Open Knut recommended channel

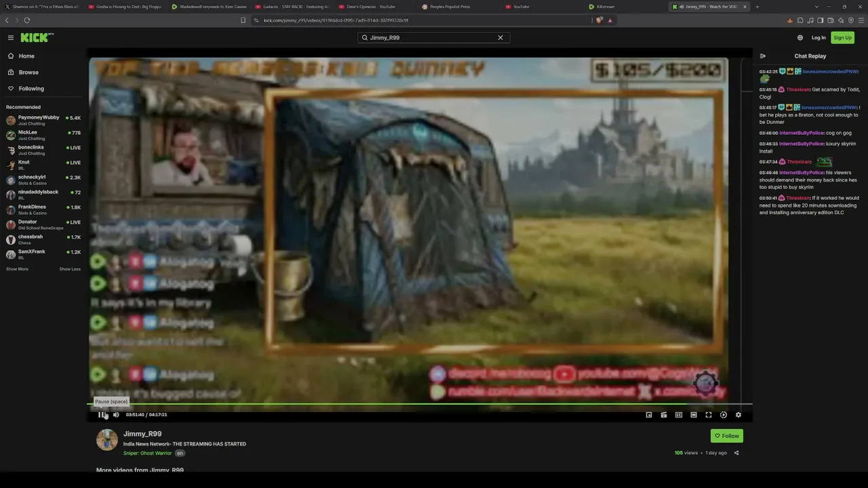(x=43, y=165)
